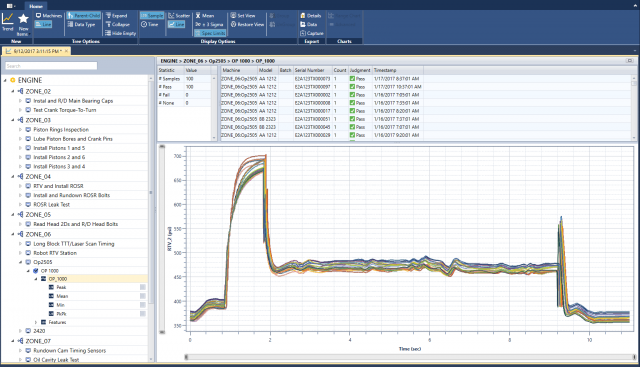
Task: Toggle the PkPk feature box
Action: [x=143, y=314]
